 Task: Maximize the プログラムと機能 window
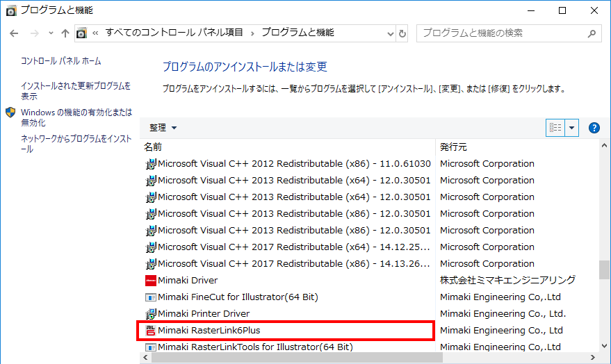(x=562, y=10)
